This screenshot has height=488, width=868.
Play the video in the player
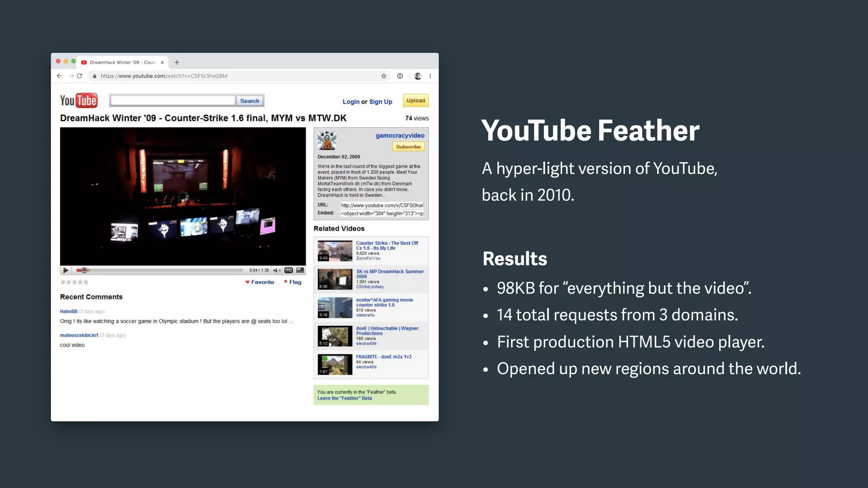66,270
